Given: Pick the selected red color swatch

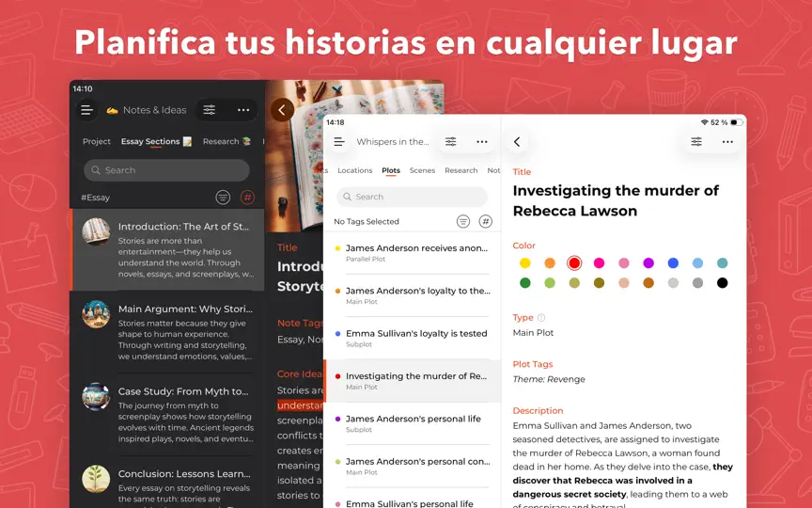Looking at the screenshot, I should coord(574,262).
